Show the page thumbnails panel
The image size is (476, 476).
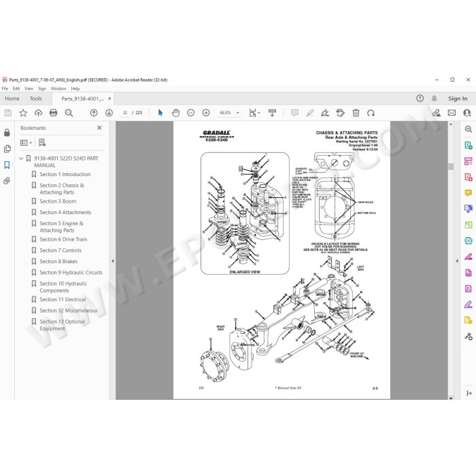[7, 149]
